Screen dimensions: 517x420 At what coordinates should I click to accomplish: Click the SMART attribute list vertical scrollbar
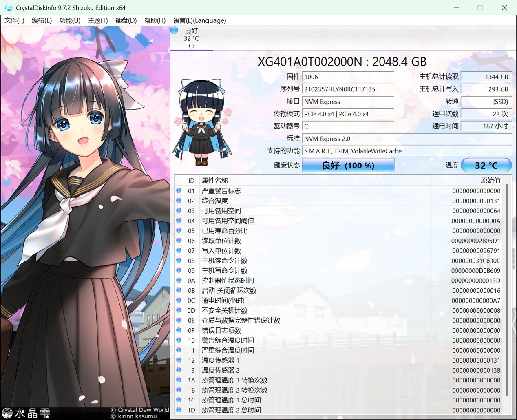[507, 290]
